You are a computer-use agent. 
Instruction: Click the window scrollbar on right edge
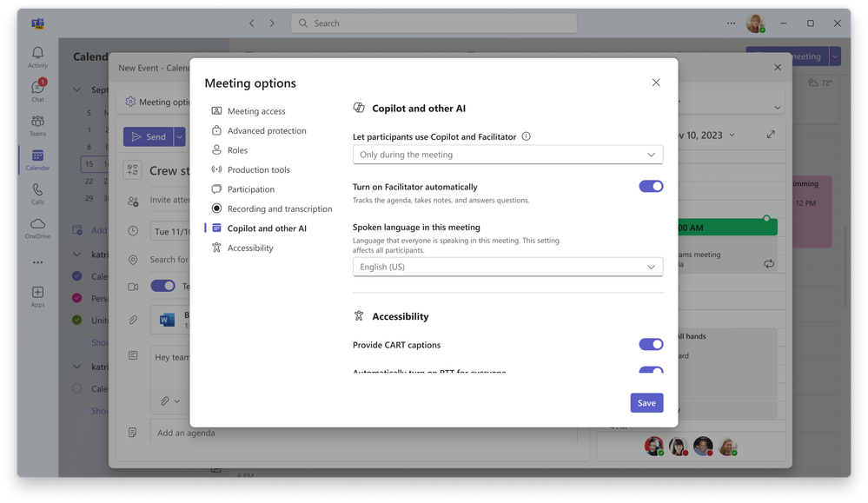pyautogui.click(x=845, y=268)
